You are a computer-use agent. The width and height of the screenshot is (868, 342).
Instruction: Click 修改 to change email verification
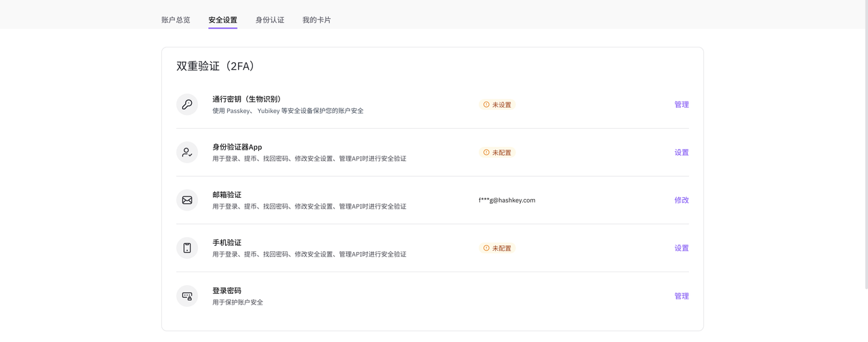682,200
